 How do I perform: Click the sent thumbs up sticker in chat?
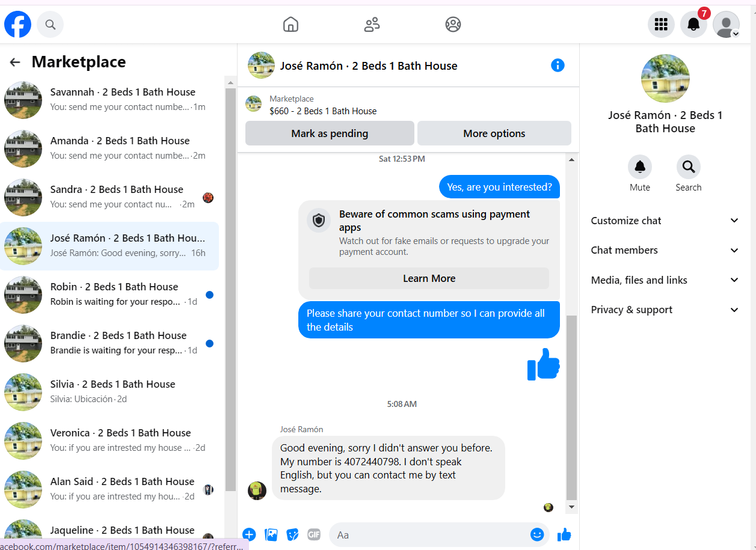tap(543, 364)
